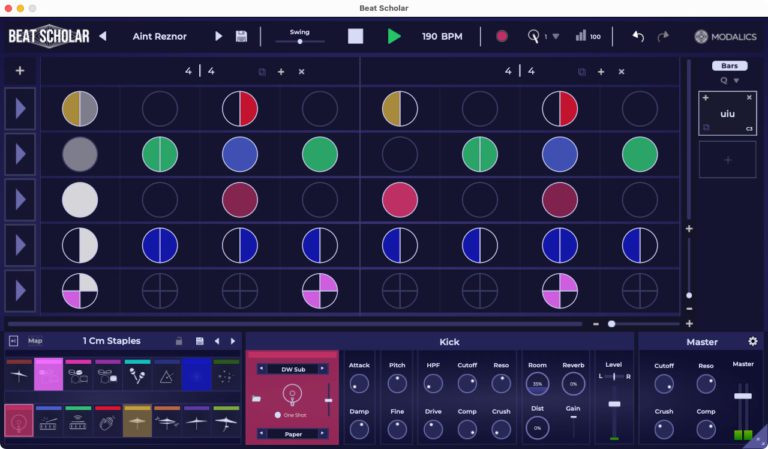Open the quantize dropdown arrow in top bar
768x449 pixels.
(555, 36)
